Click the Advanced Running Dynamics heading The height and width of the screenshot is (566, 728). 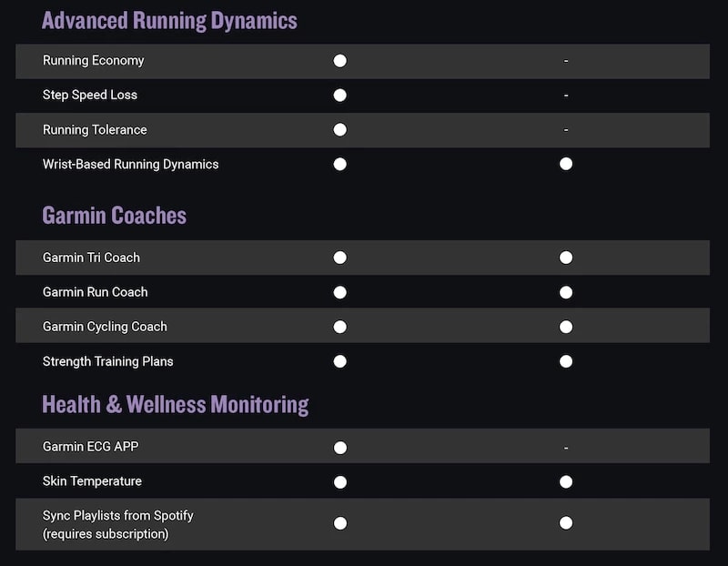169,20
